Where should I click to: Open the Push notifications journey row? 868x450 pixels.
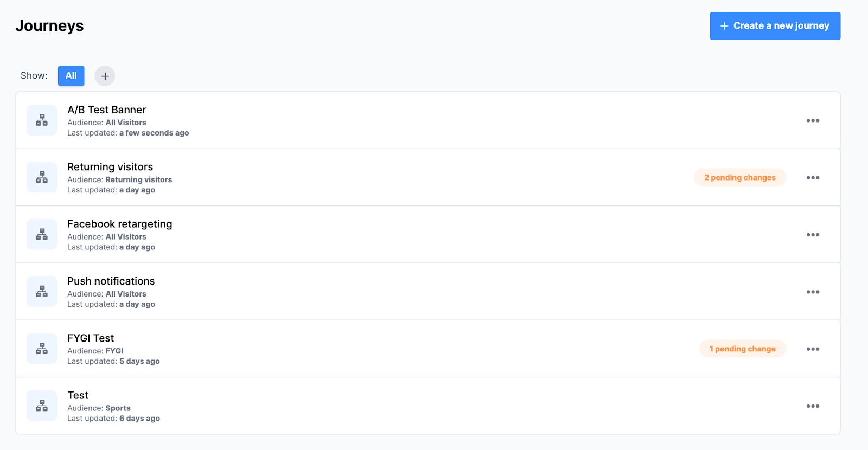coord(428,292)
